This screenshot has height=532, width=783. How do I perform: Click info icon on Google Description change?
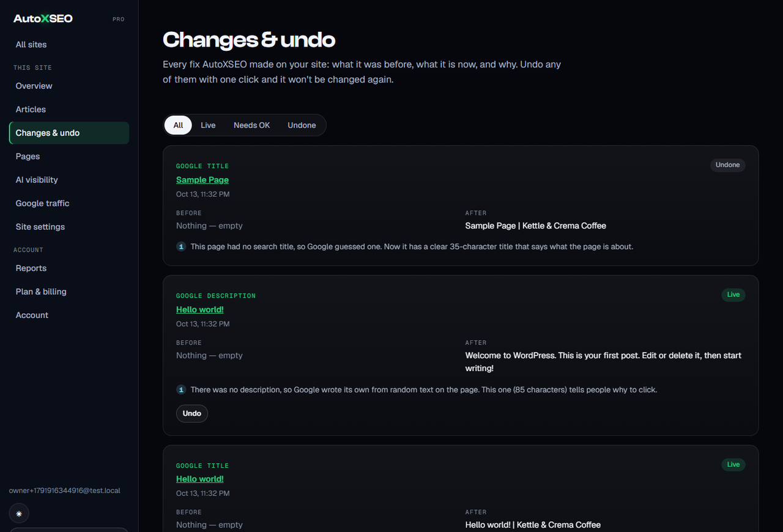181,390
